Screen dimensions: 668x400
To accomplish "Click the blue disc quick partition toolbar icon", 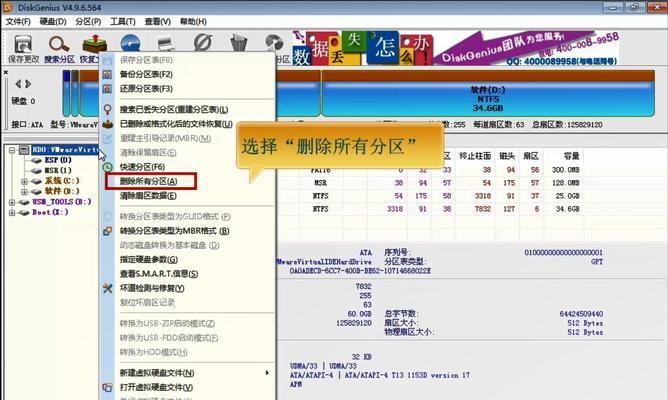I will (x=130, y=43).
